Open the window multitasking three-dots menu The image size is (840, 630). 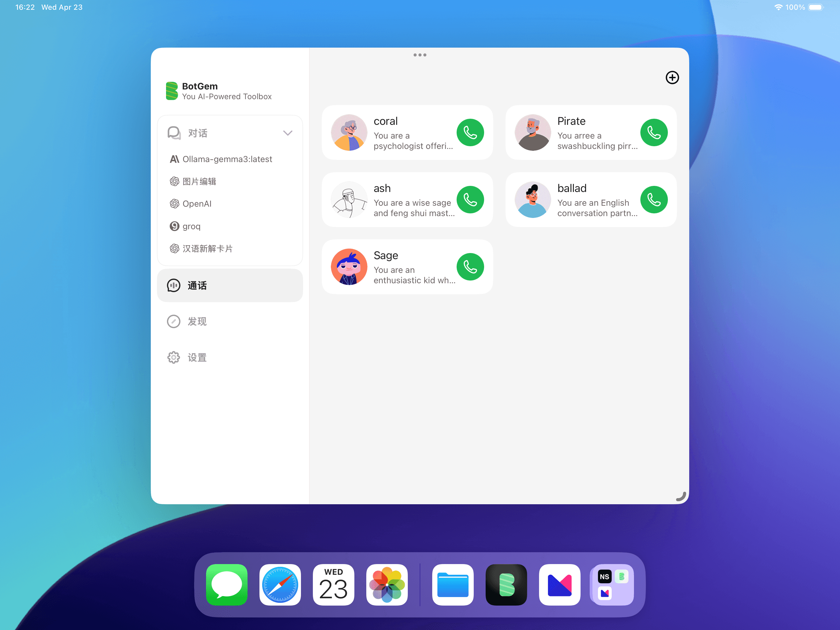click(420, 55)
